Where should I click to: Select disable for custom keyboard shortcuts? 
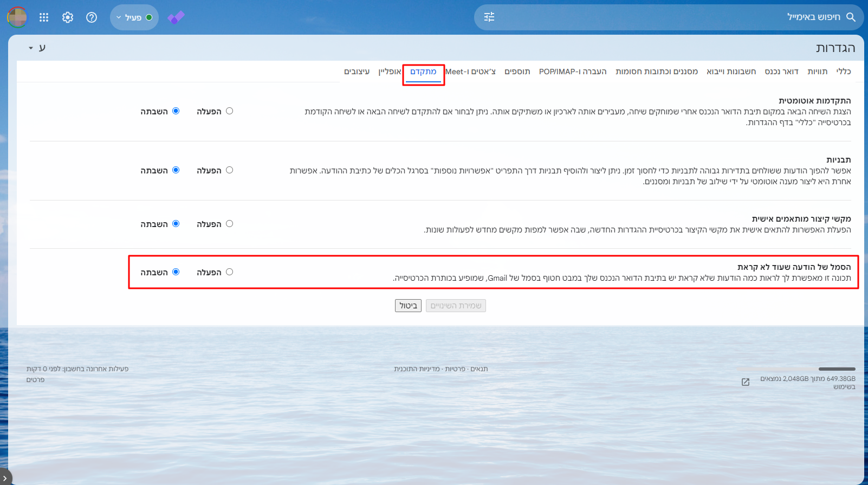point(176,224)
